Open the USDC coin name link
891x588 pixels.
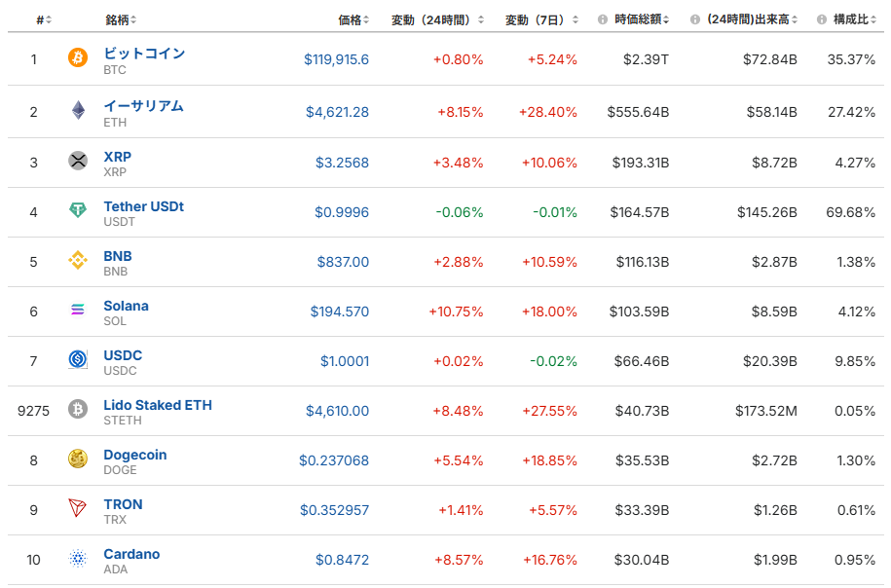pyautogui.click(x=123, y=355)
